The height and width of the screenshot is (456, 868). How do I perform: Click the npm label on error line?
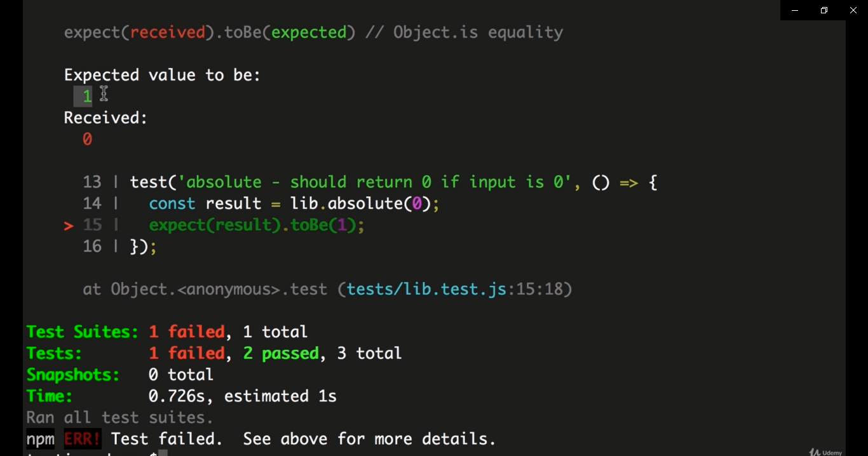pyautogui.click(x=40, y=439)
